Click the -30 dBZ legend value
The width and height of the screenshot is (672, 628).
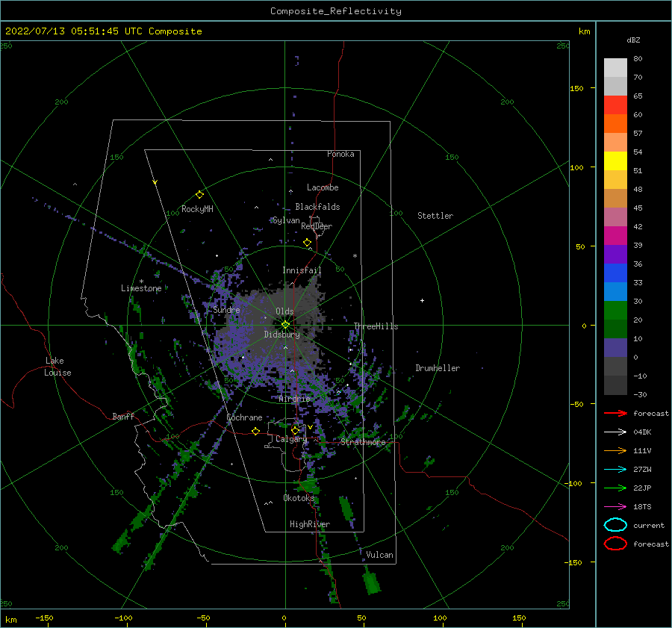point(640,394)
